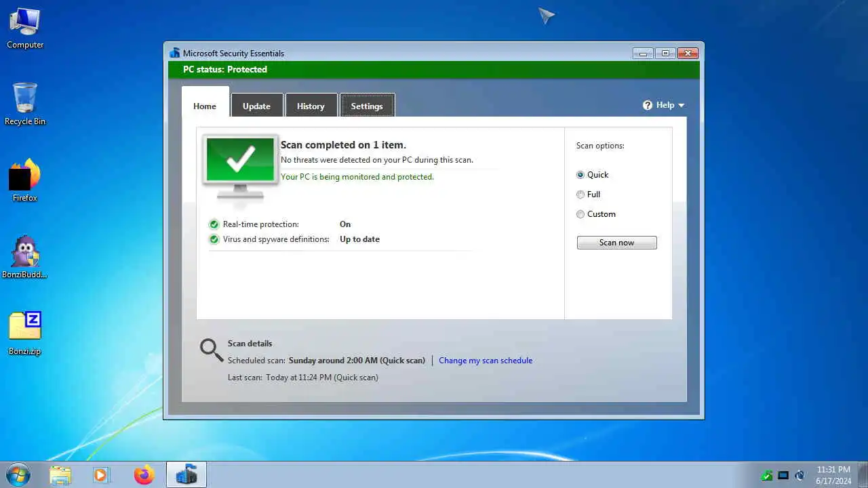Select the Quick scan option
Image resolution: width=868 pixels, height=488 pixels.
[592, 175]
